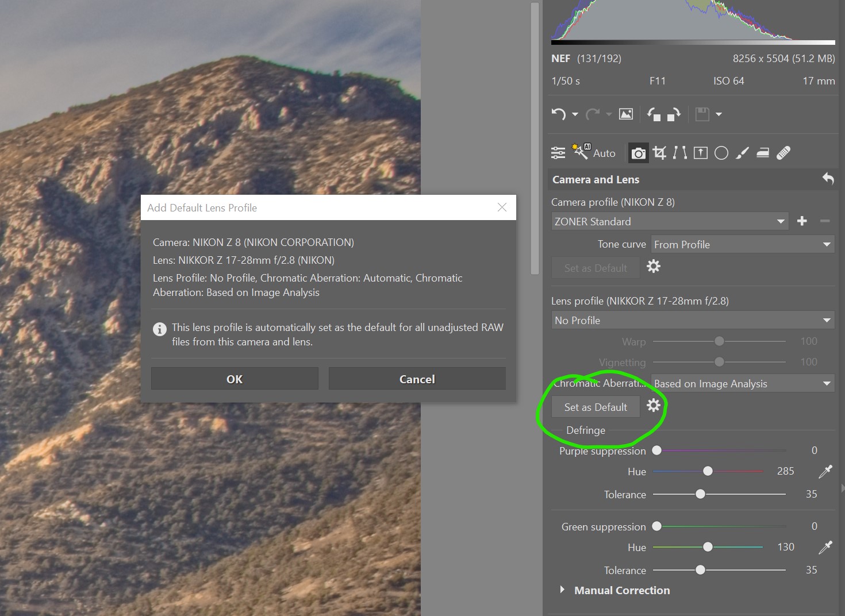Open the Tone curve dropdown
The width and height of the screenshot is (845, 616).
pos(742,244)
